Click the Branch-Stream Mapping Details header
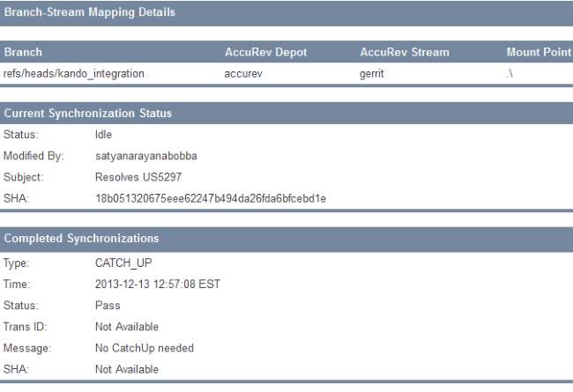 90,12
